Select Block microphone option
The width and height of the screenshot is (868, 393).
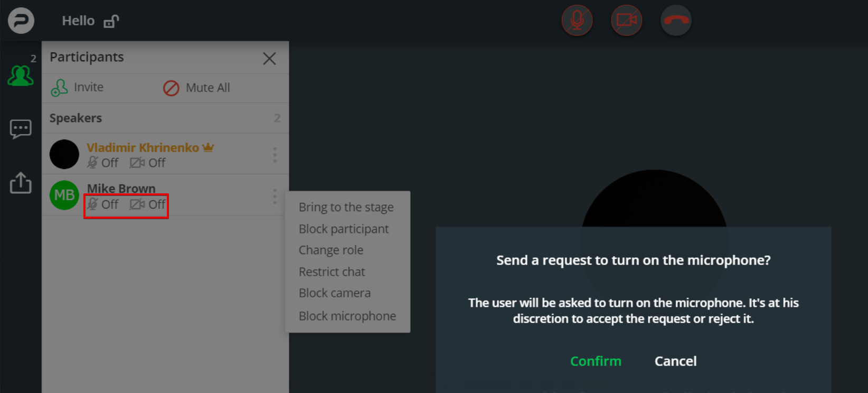[x=347, y=316]
